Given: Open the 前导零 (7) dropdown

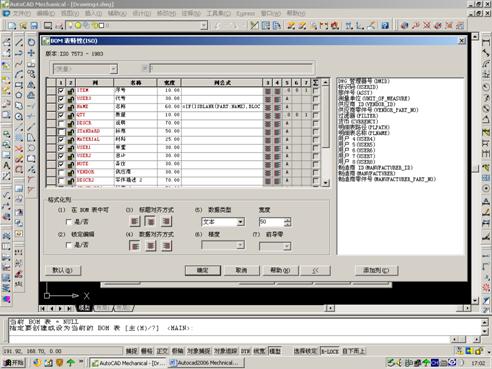Looking at the screenshot, I should [287, 246].
